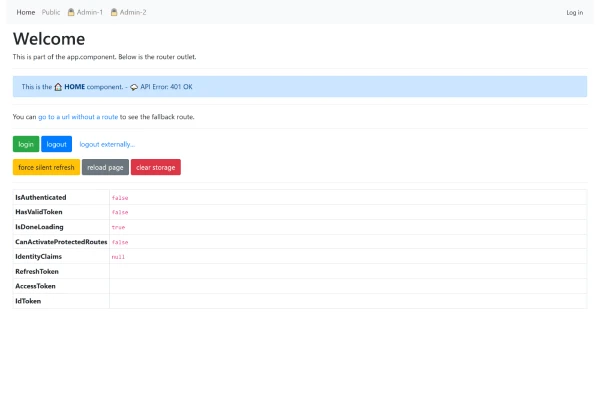Click the false value for HasValidToken
Image resolution: width=600 pixels, height=400 pixels.
[x=120, y=212]
